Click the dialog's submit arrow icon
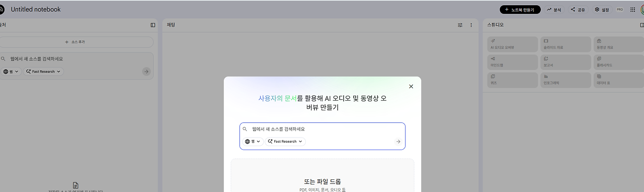Viewport: 644px width, 192px height. 398,142
